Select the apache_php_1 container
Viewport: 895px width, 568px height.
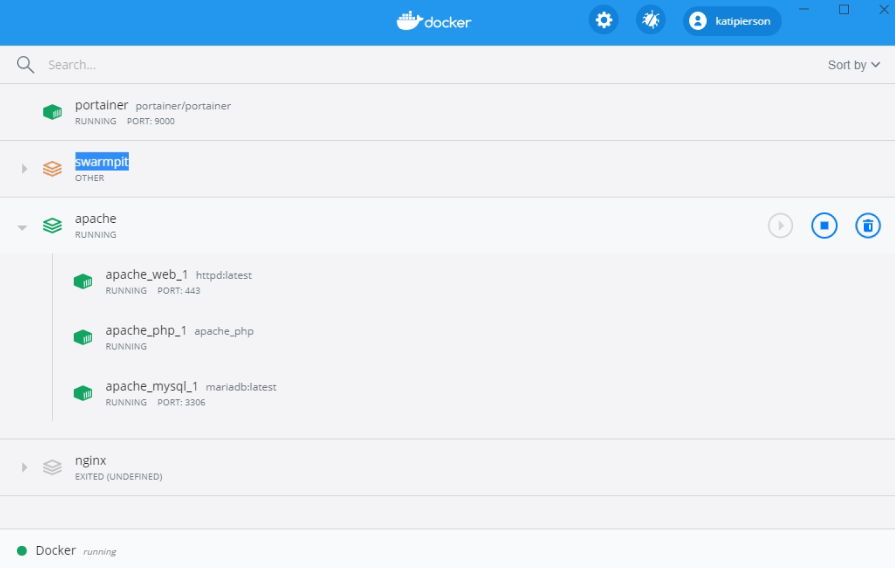click(x=146, y=331)
